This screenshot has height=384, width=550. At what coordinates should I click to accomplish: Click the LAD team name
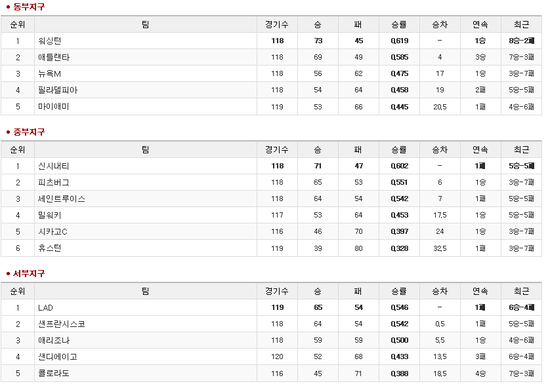click(45, 308)
